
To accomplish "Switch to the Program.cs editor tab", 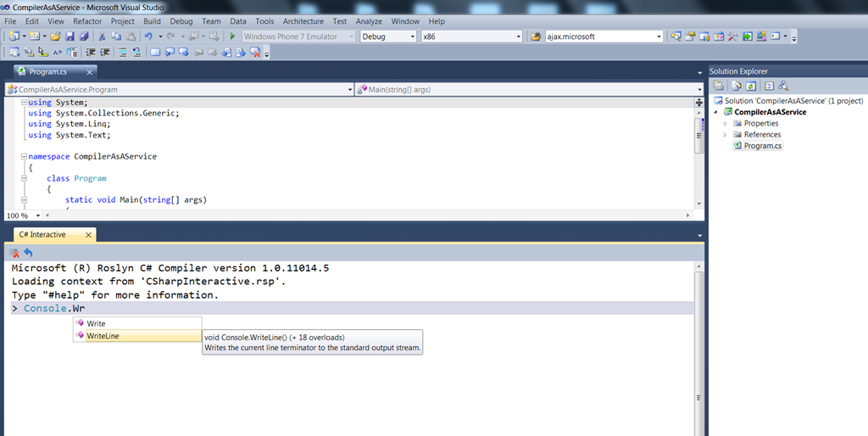I will (x=48, y=71).
